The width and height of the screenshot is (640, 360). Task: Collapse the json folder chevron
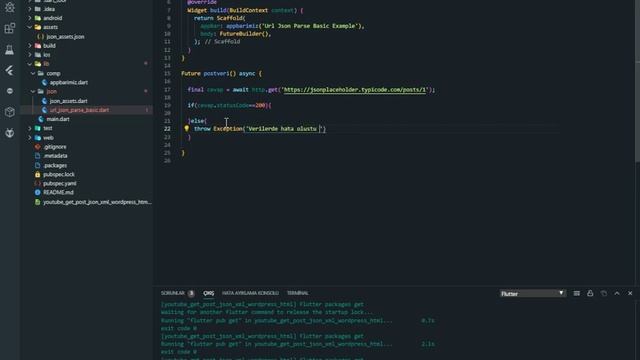coord(33,91)
